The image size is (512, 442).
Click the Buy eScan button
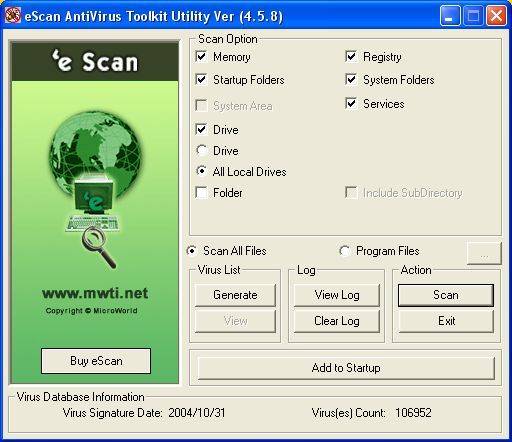pos(96,361)
